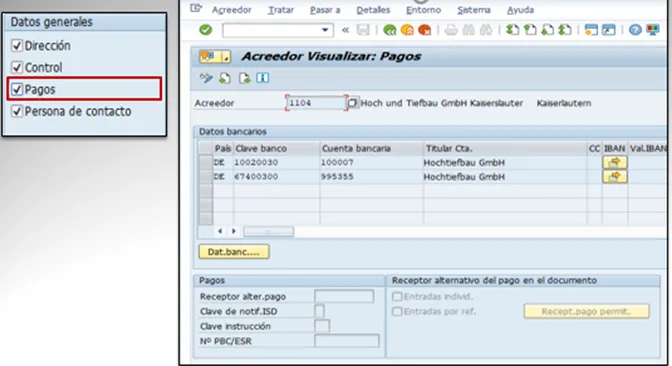Click the bank table horizontal scrollbar
The height and width of the screenshot is (366, 672).
(x=268, y=231)
